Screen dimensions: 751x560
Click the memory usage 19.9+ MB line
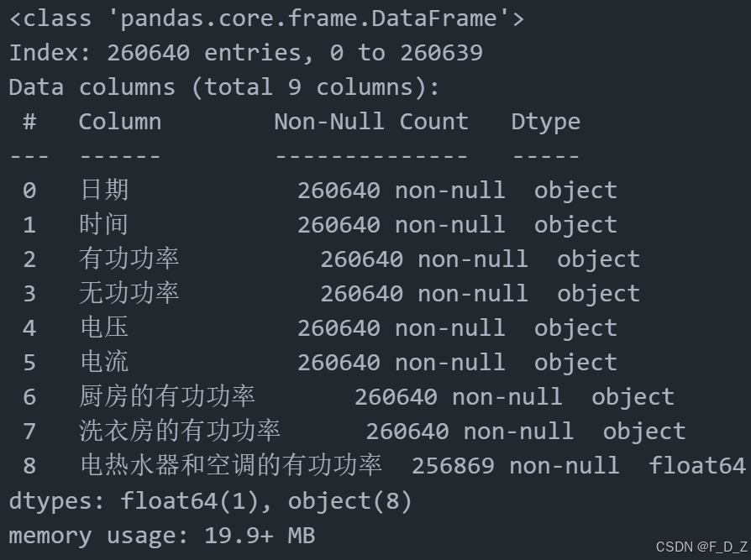tap(162, 536)
